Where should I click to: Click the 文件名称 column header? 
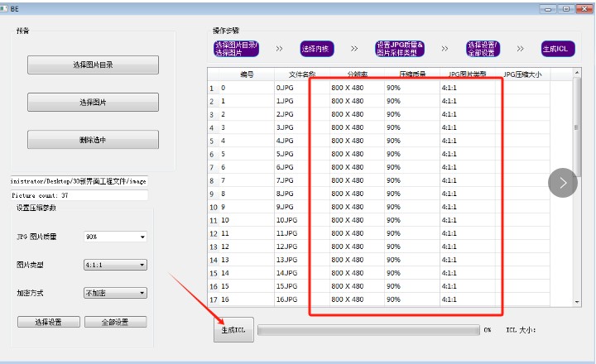[302, 74]
